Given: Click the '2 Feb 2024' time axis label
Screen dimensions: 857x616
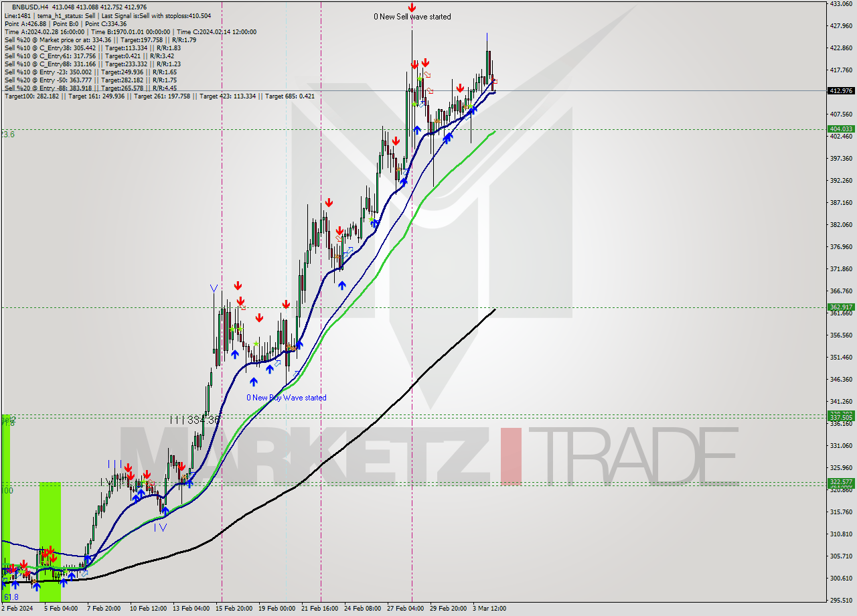Looking at the screenshot, I should tap(17, 609).
